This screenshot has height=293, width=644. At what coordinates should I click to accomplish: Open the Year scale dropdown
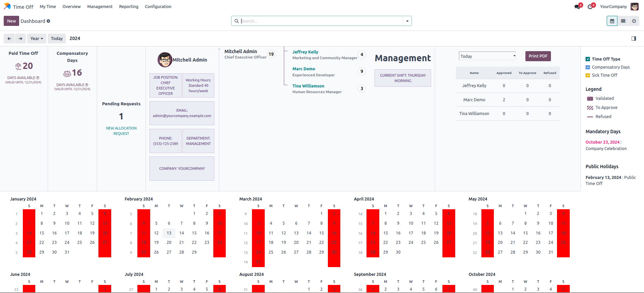(37, 38)
